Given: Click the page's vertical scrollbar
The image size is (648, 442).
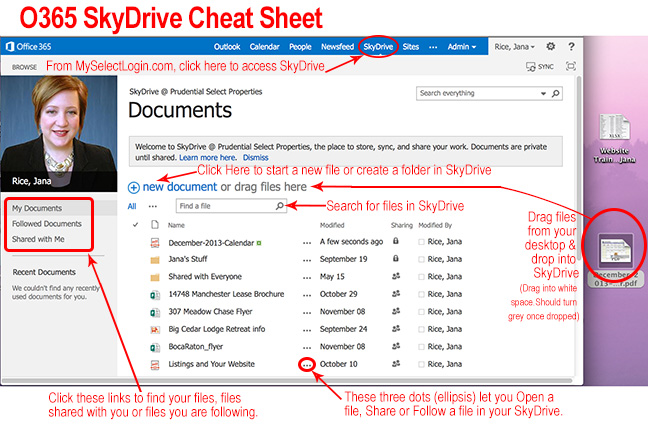Looking at the screenshot, I should 579,168.
